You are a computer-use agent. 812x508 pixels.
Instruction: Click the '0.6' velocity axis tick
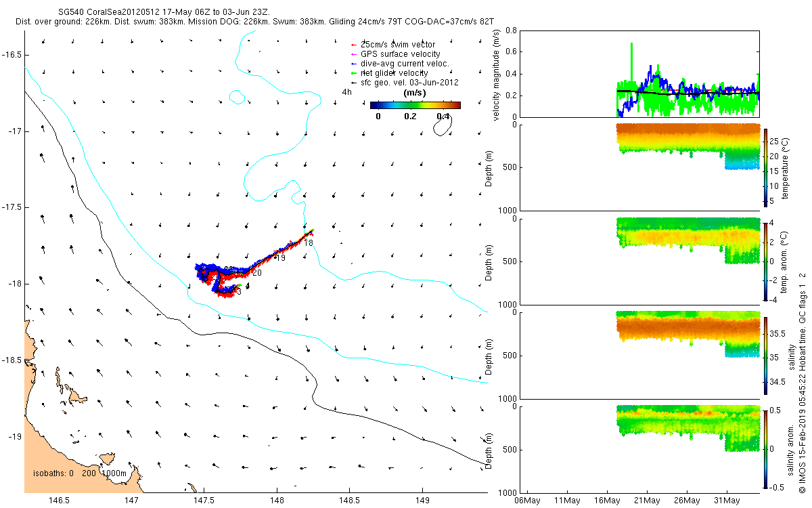(512, 52)
